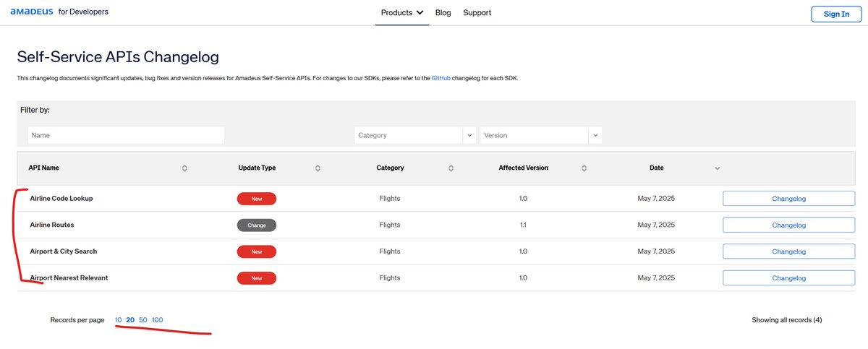The height and width of the screenshot is (349, 868).
Task: Show 10 records per page
Action: [x=118, y=319]
